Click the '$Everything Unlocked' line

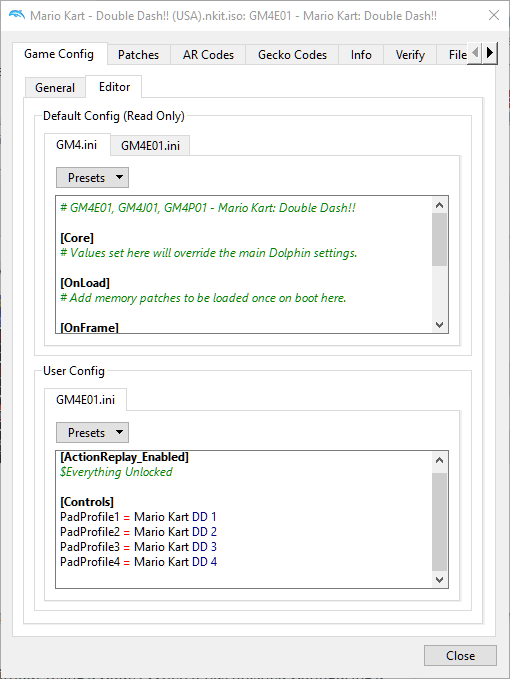pyautogui.click(x=116, y=472)
